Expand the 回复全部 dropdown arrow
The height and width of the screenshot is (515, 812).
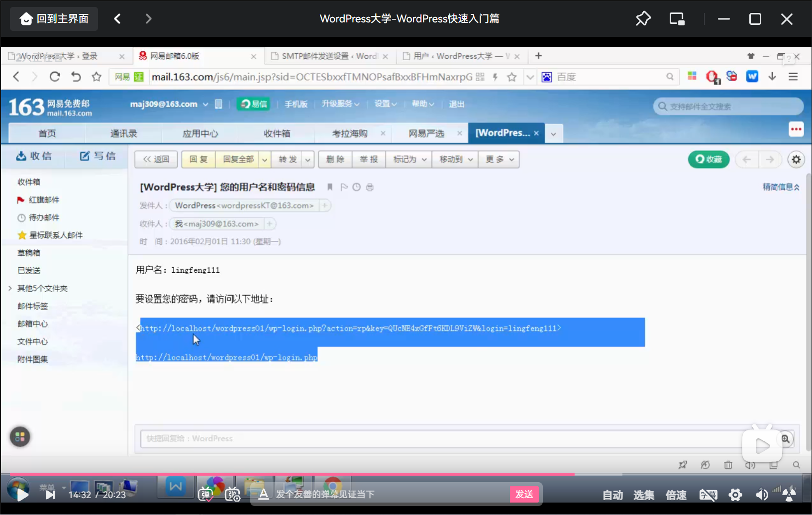(x=265, y=160)
